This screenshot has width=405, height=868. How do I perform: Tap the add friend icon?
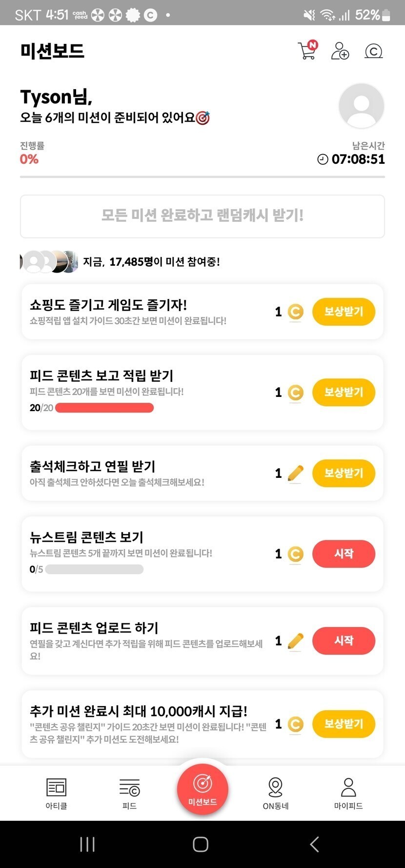pos(340,51)
